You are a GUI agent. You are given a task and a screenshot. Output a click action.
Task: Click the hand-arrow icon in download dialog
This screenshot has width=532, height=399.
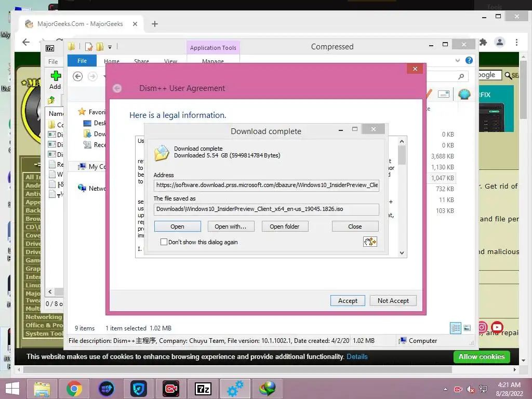tap(370, 242)
